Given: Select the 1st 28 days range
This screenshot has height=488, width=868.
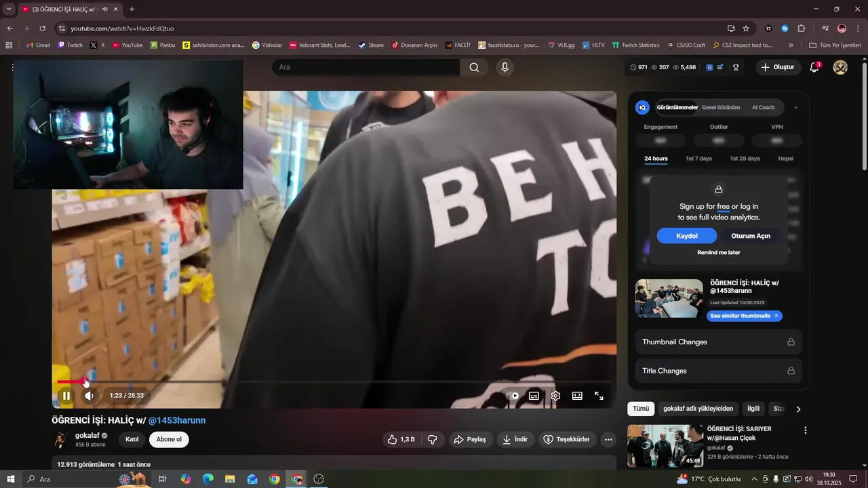Looking at the screenshot, I should click(745, 159).
